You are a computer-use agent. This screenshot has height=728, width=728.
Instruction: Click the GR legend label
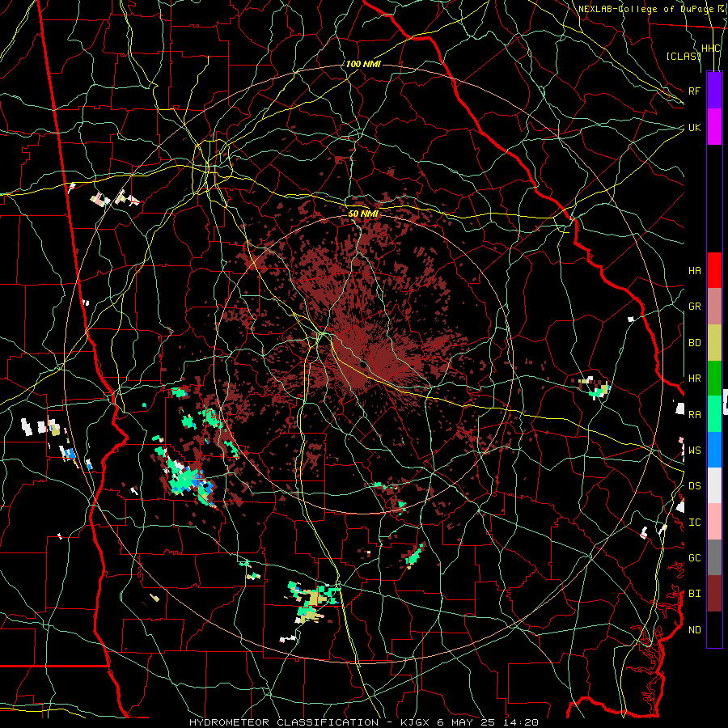(x=694, y=307)
